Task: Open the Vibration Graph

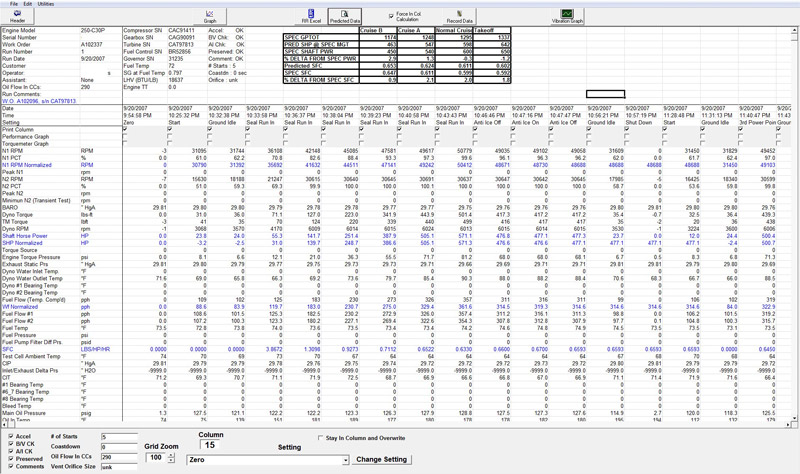Action: [x=567, y=16]
